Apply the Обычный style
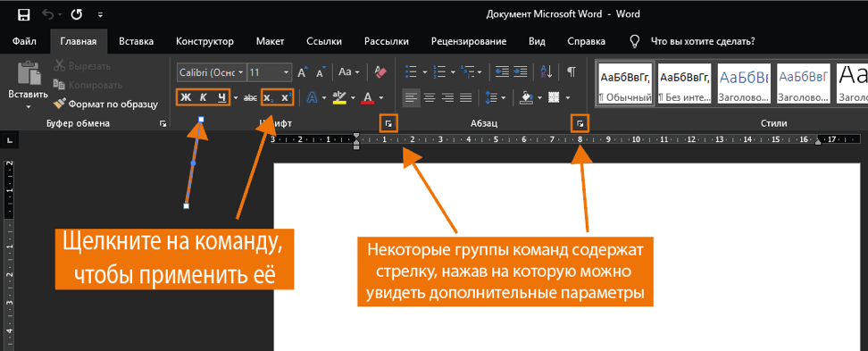The height and width of the screenshot is (351, 868). tap(625, 84)
